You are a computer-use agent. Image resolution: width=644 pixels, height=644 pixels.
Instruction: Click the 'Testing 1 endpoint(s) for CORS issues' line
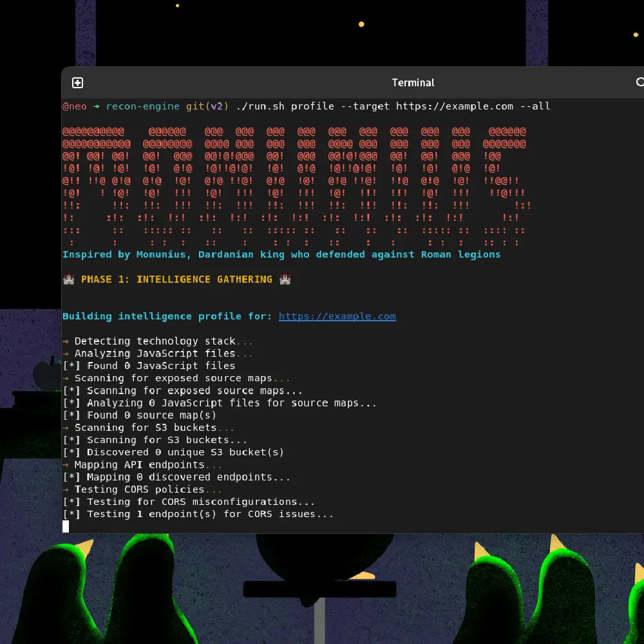198,514
